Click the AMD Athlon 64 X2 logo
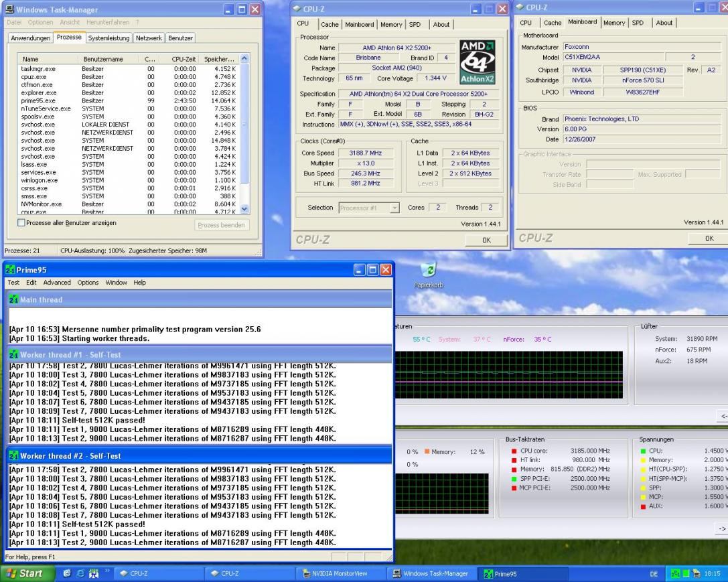Image resolution: width=728 pixels, height=582 pixels. [478, 62]
